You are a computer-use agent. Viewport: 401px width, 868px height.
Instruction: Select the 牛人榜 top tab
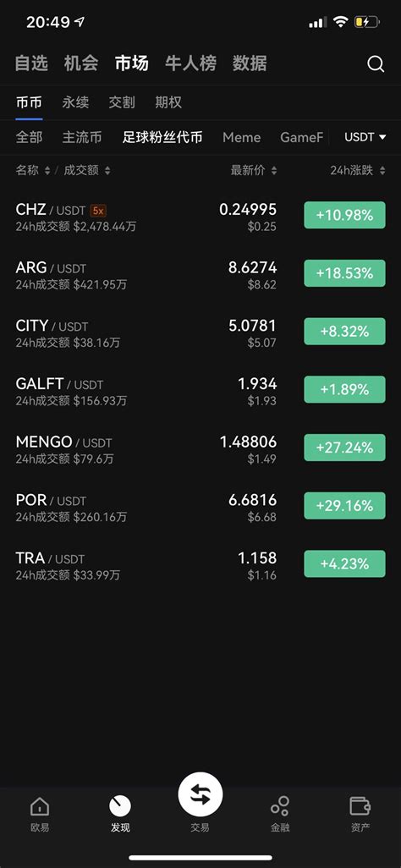(190, 63)
